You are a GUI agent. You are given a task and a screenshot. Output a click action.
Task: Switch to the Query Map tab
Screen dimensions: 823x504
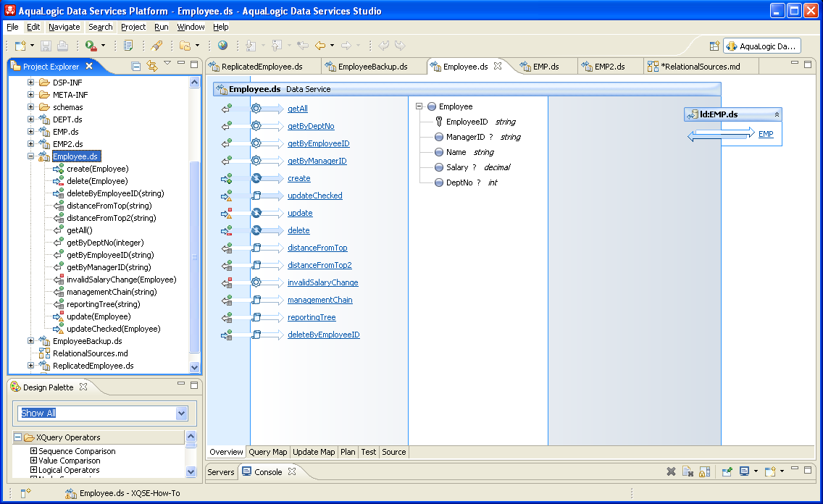tap(267, 452)
